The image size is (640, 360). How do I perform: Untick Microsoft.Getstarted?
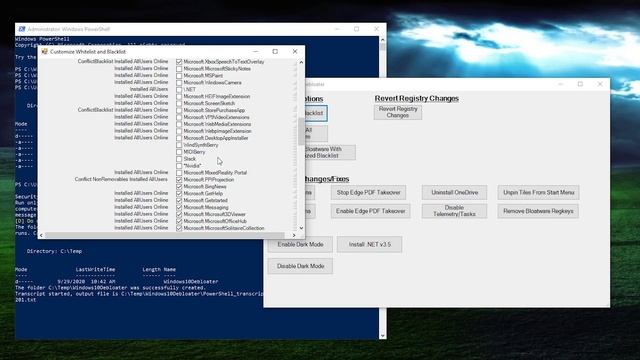pyautogui.click(x=179, y=200)
